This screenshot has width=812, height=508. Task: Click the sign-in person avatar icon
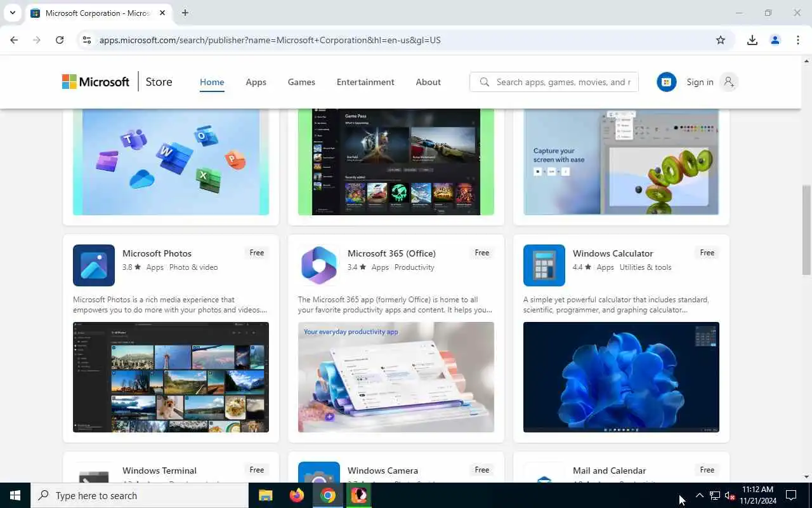pyautogui.click(x=729, y=82)
